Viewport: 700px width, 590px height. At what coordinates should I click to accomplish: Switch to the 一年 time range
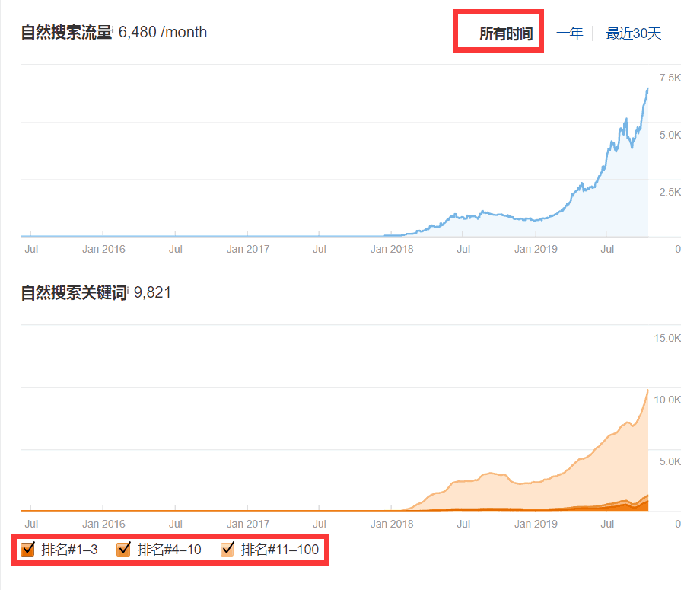(x=571, y=33)
